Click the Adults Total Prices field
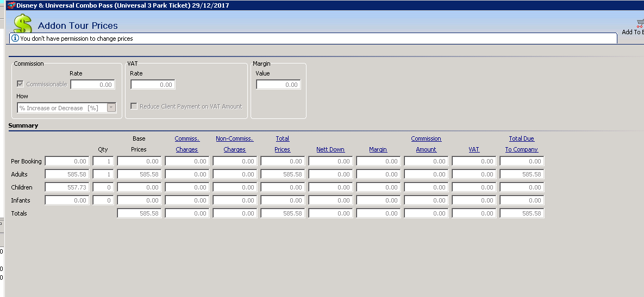This screenshot has width=644, height=297. (x=283, y=174)
